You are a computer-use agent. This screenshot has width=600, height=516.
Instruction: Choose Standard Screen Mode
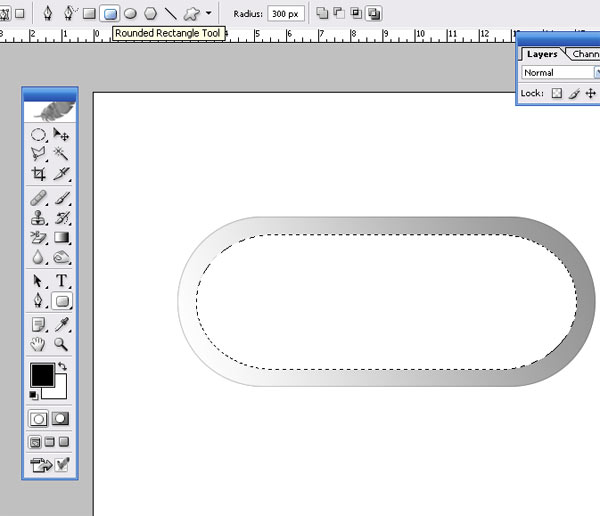coord(35,443)
